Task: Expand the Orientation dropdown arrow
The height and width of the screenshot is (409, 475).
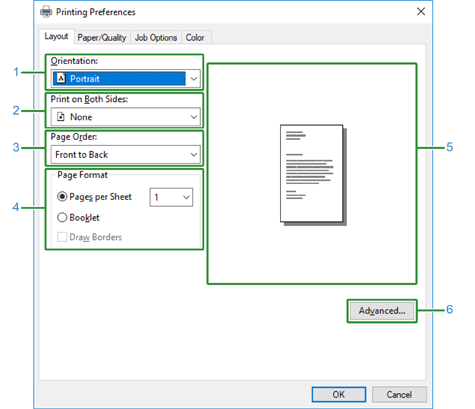Action: pos(194,79)
